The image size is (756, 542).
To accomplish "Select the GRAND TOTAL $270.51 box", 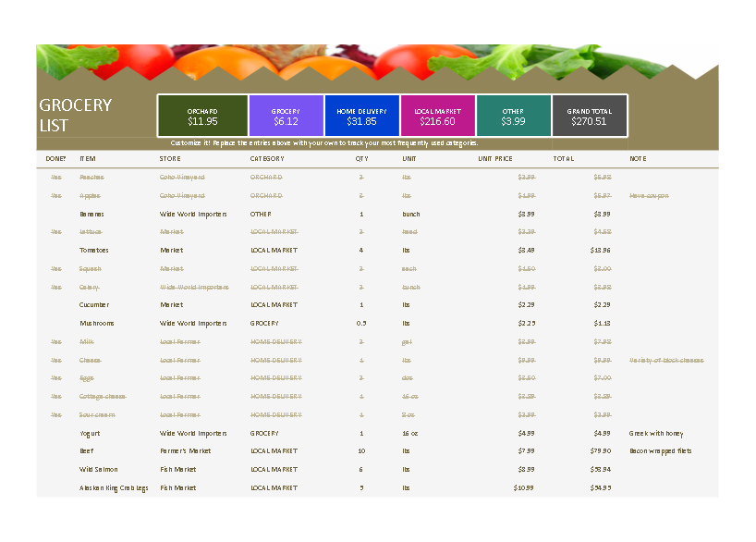I will tap(589, 116).
